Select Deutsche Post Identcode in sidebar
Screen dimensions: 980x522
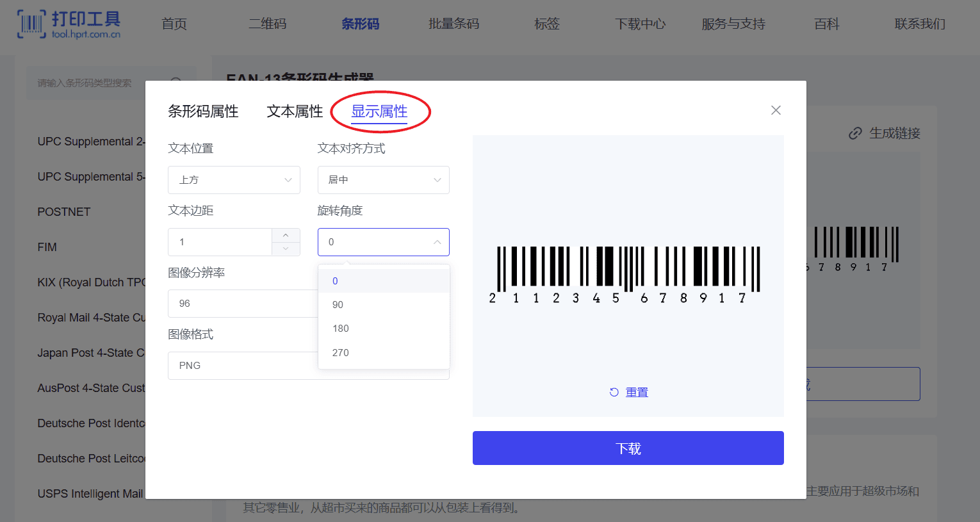(x=91, y=423)
